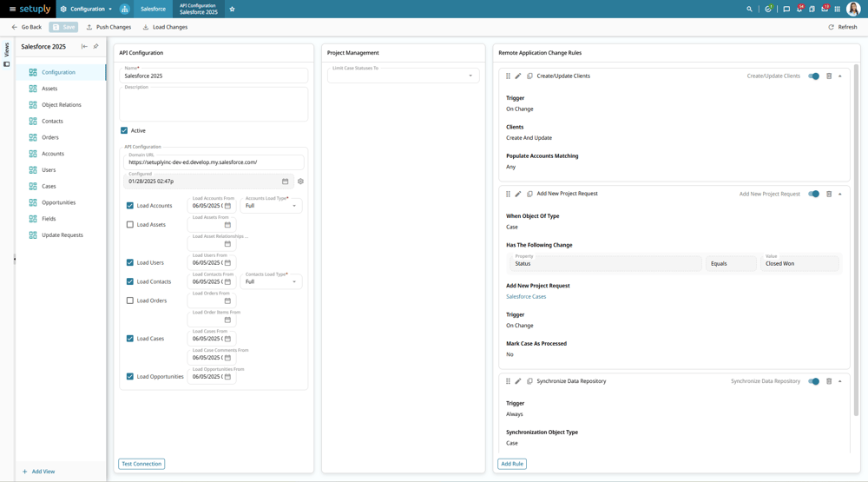
Task: Open the Configured settings gear
Action: (300, 182)
